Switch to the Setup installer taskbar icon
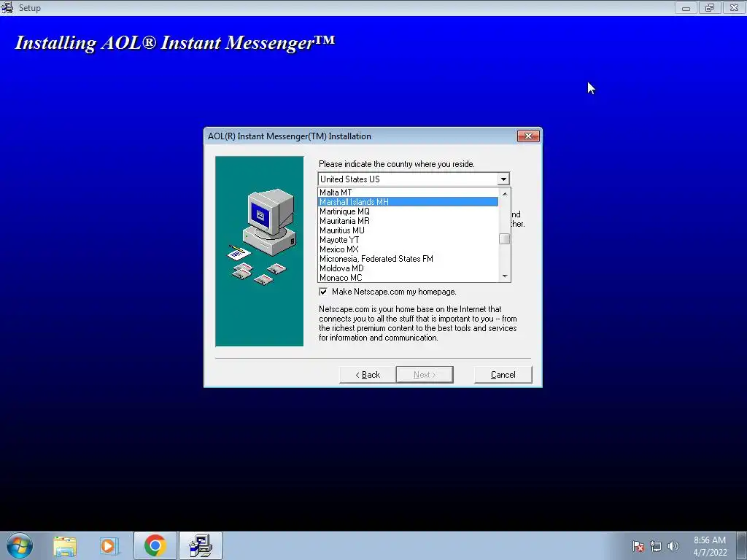The width and height of the screenshot is (747, 560). pyautogui.click(x=200, y=545)
